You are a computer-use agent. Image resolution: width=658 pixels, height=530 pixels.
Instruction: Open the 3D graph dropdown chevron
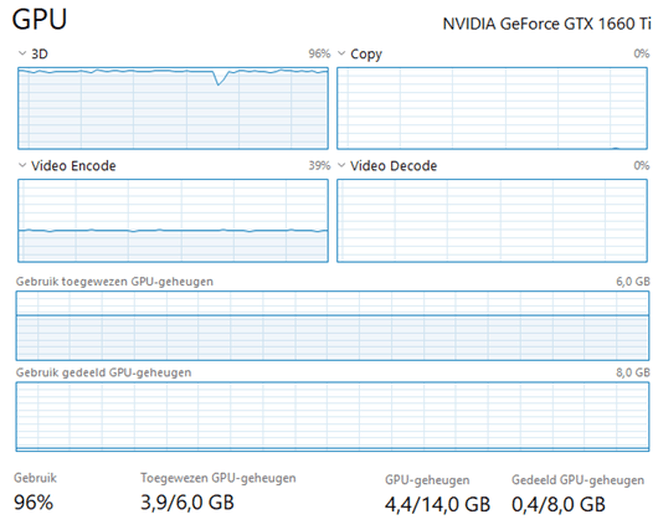(23, 54)
